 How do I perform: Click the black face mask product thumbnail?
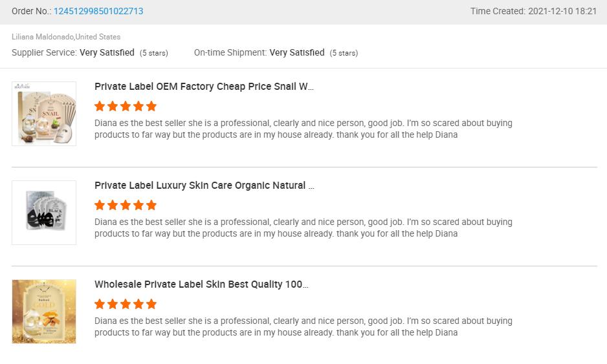44,213
